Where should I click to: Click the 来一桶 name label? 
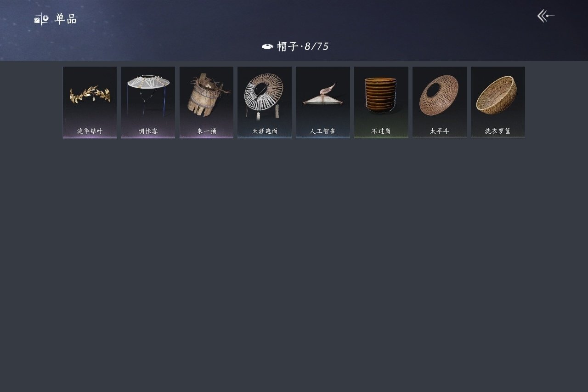206,131
